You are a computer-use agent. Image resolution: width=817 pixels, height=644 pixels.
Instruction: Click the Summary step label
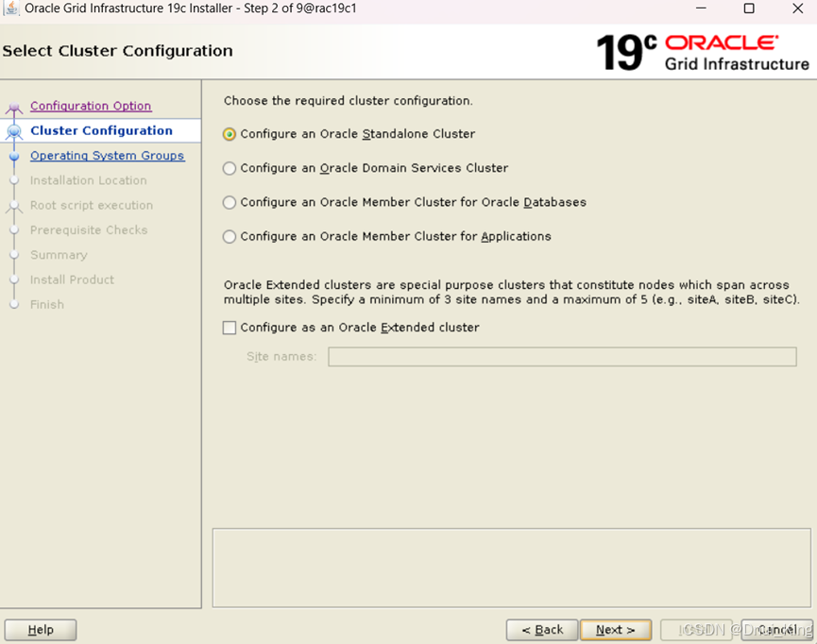(x=59, y=255)
